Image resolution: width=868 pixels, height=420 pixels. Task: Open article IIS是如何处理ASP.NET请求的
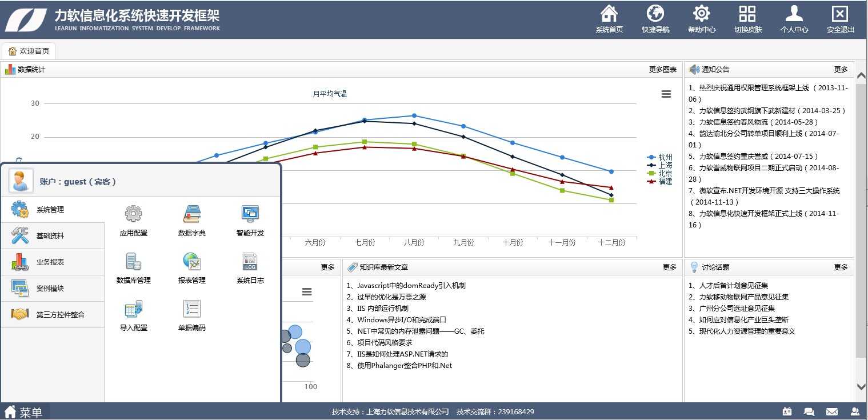pos(397,354)
